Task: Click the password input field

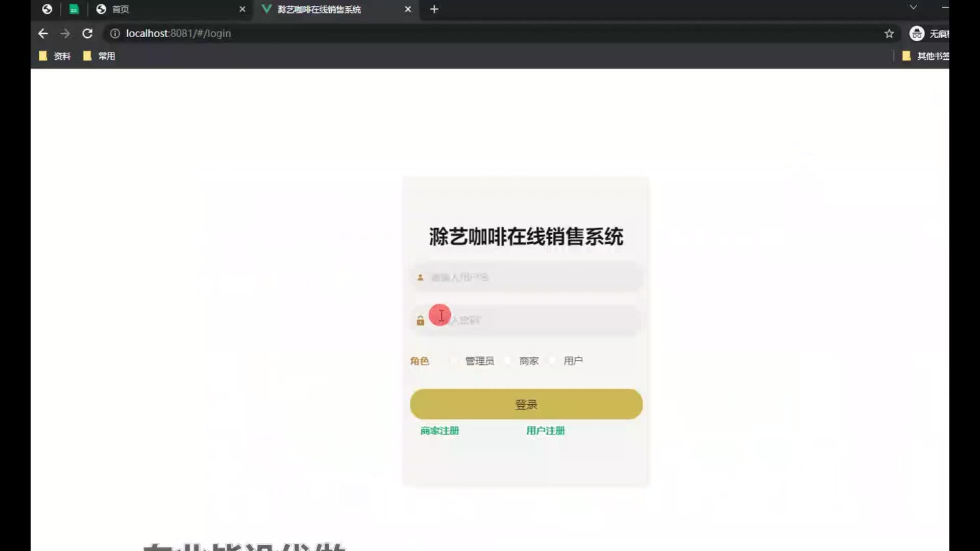Action: [x=526, y=320]
